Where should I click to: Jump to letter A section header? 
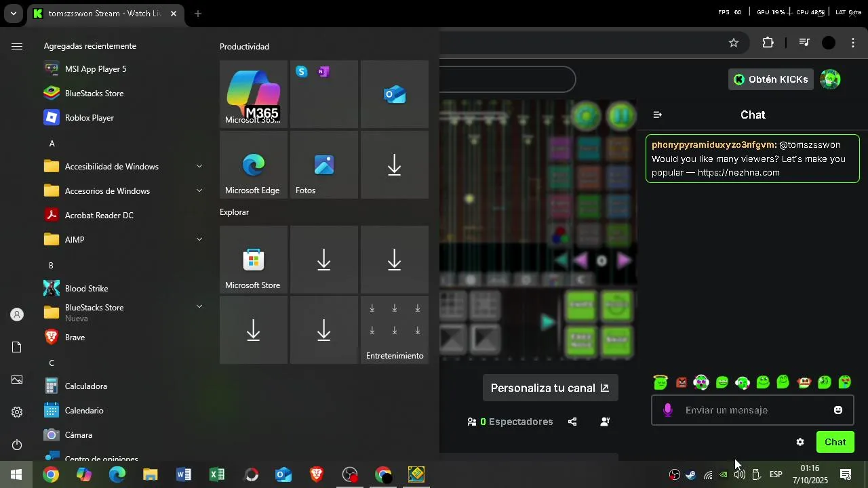click(52, 144)
